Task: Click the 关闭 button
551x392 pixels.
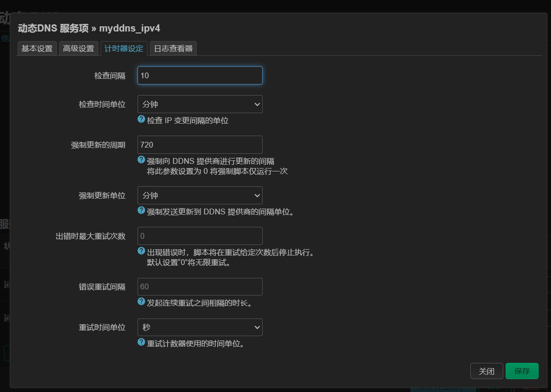Action: [487, 371]
